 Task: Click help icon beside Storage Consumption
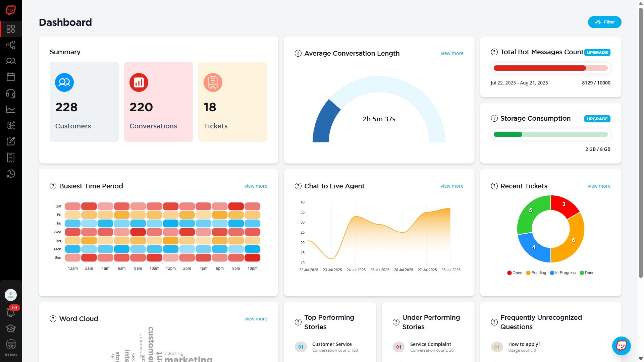pos(494,118)
